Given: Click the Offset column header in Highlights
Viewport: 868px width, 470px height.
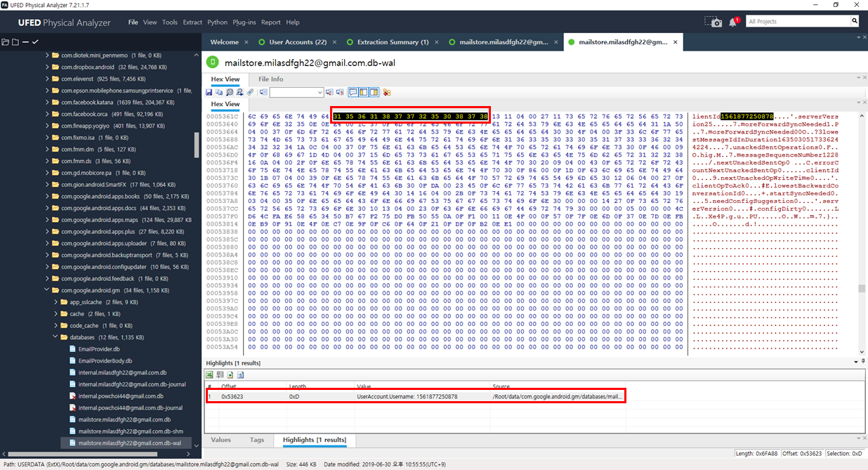Looking at the screenshot, I should point(229,386).
